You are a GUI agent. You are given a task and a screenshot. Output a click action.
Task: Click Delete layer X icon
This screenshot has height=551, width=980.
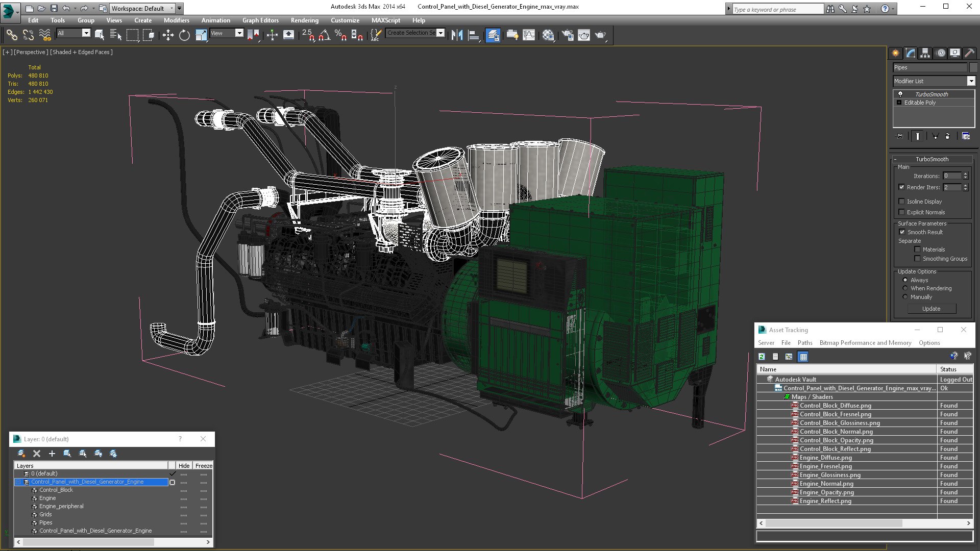coord(37,453)
